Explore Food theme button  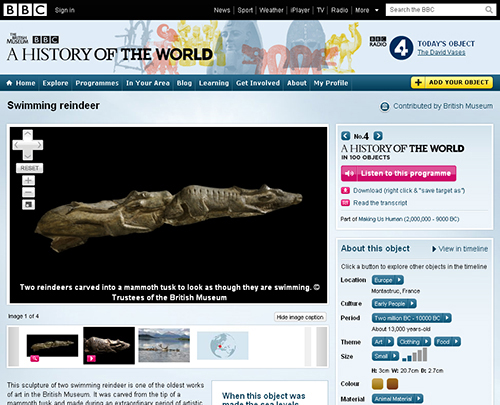[x=447, y=342]
